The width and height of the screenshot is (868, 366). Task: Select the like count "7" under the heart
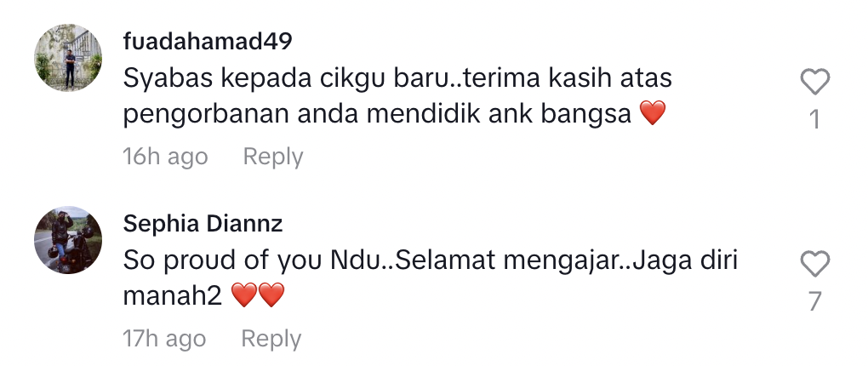(815, 302)
